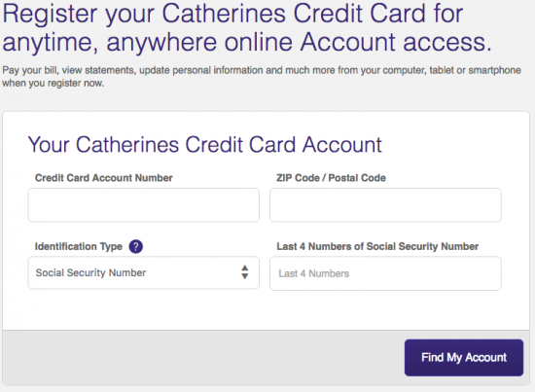Image resolution: width=535 pixels, height=392 pixels.
Task: Click the 'anytime, anywhere online Account access' line
Action: [x=247, y=42]
